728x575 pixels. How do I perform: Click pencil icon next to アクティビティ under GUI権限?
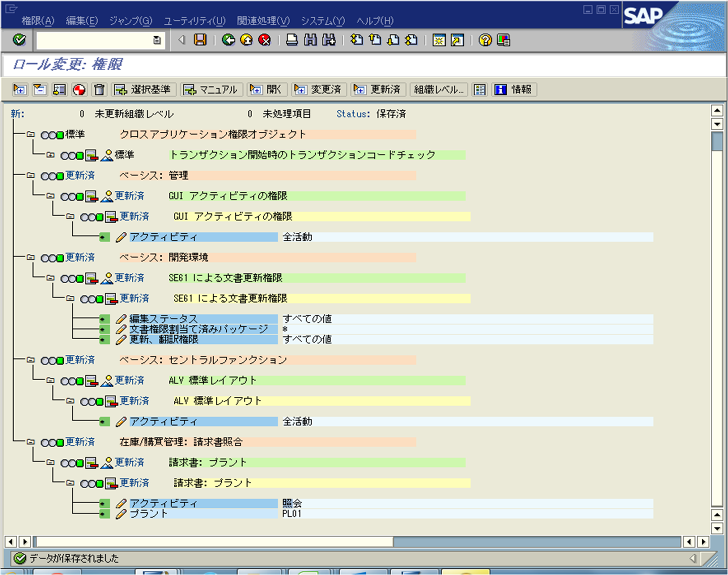(x=120, y=237)
